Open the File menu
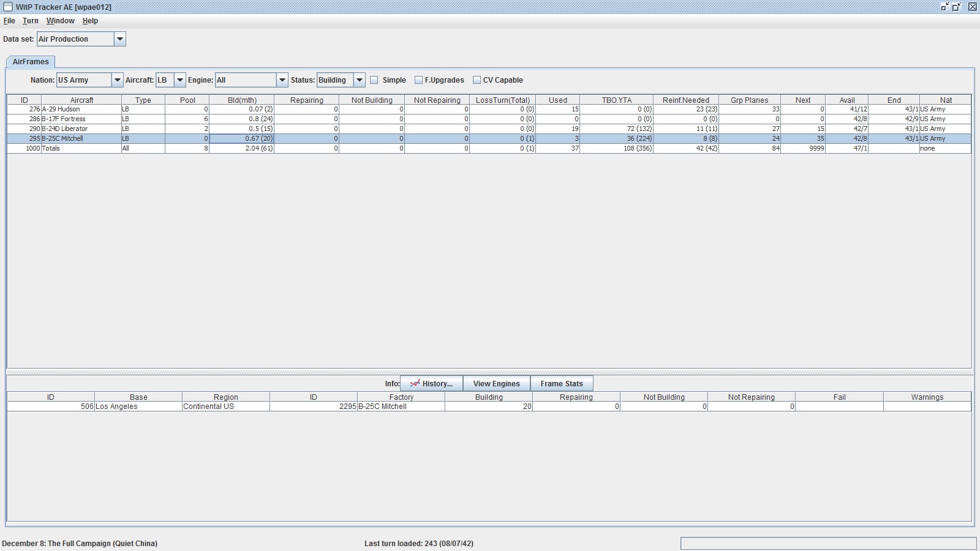Image resolution: width=980 pixels, height=551 pixels. (x=9, y=21)
